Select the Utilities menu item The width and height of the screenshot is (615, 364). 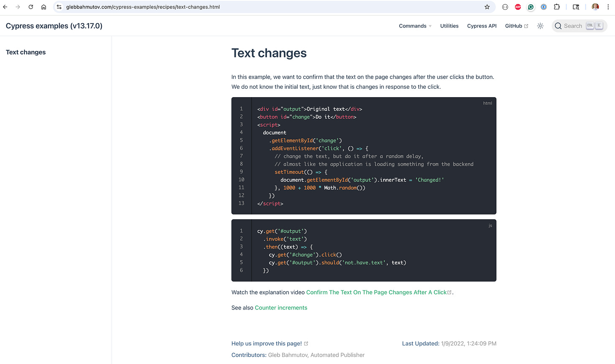pyautogui.click(x=449, y=26)
